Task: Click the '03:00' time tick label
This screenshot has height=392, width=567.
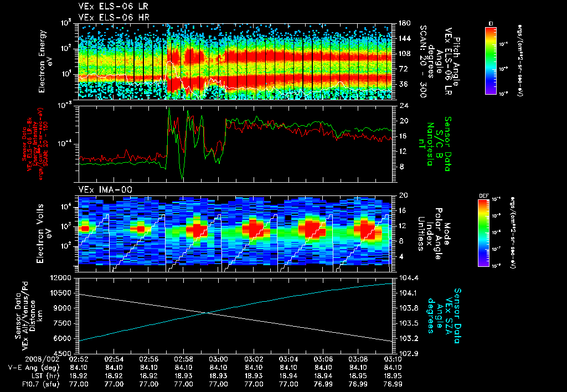Action: pyautogui.click(x=218, y=359)
